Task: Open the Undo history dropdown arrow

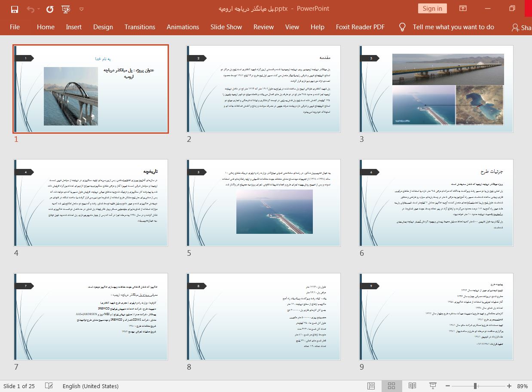Action: pyautogui.click(x=39, y=9)
